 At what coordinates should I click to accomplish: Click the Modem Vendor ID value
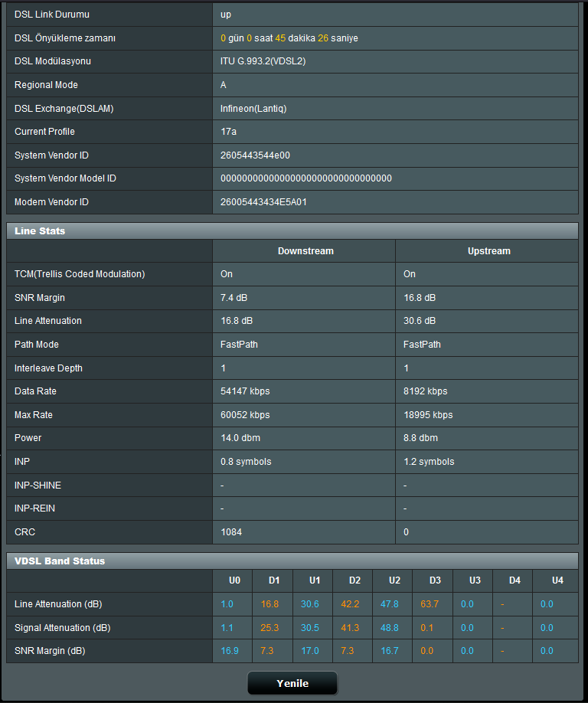(263, 201)
